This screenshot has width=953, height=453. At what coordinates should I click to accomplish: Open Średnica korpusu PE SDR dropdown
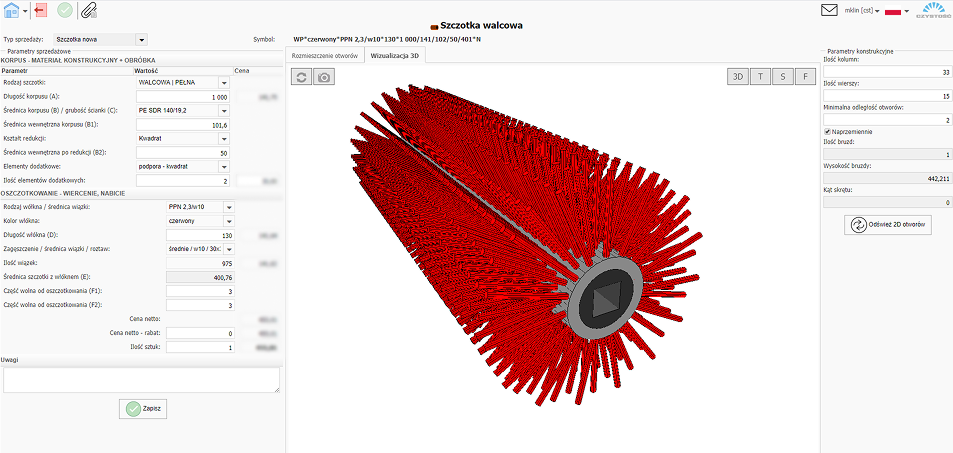tap(224, 111)
